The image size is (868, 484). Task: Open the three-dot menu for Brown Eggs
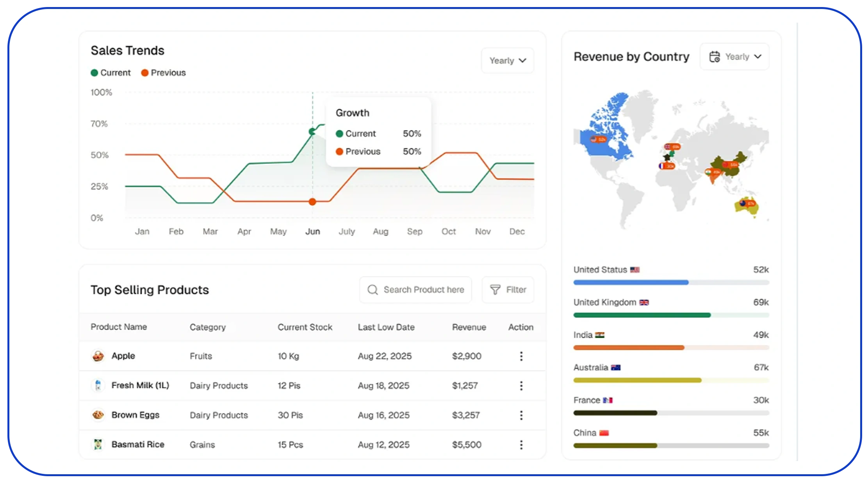click(521, 415)
